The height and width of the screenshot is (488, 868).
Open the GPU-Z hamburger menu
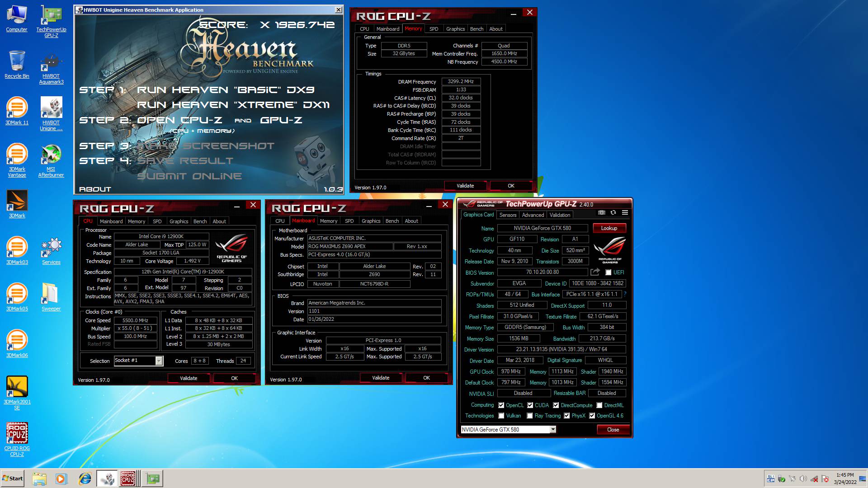coord(625,212)
